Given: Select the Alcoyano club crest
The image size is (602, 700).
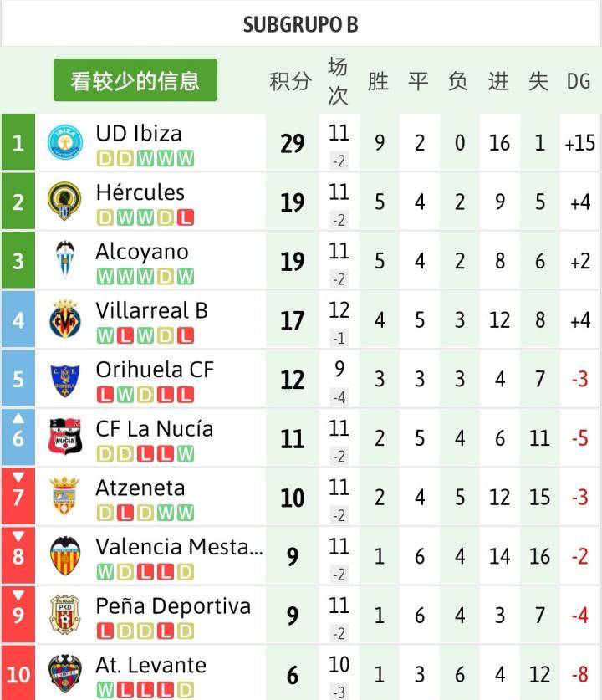Looking at the screenshot, I should click(x=65, y=260).
